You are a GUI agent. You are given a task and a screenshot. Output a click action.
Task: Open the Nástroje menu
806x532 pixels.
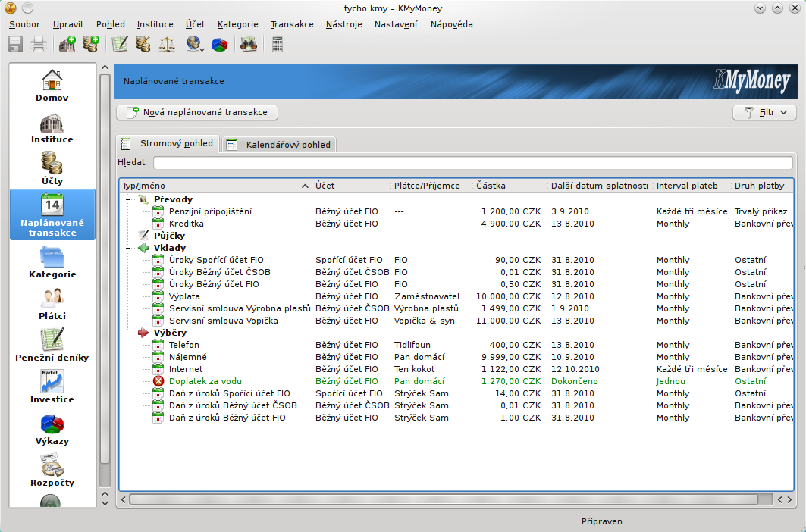coord(344,24)
